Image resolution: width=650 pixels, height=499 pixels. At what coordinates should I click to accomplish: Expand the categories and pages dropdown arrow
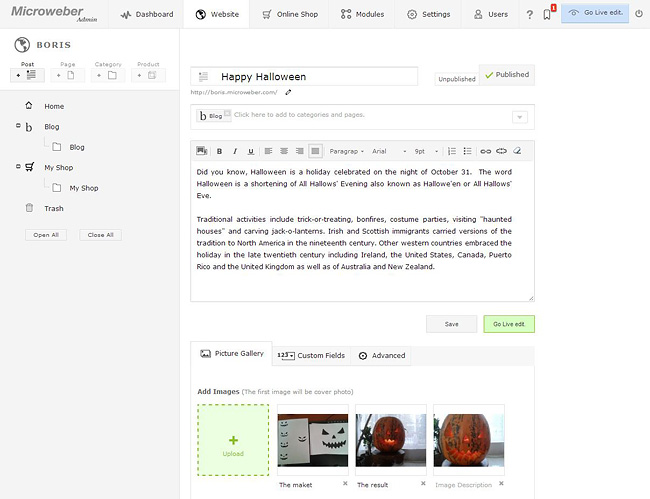[519, 117]
